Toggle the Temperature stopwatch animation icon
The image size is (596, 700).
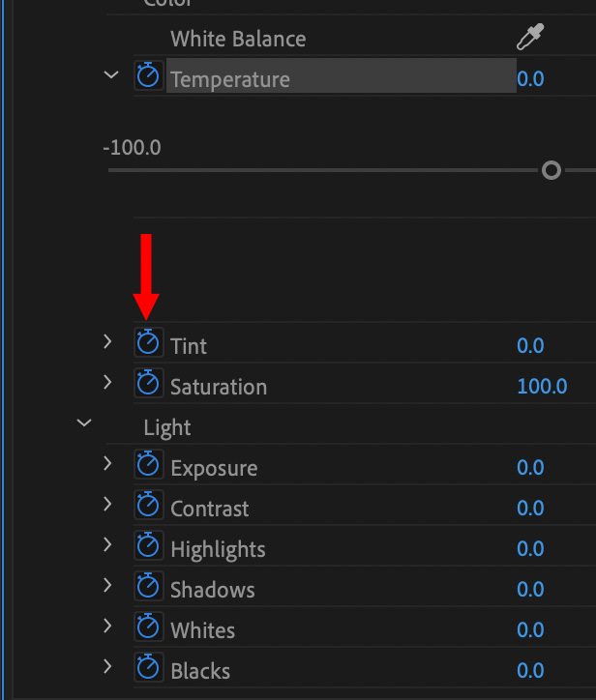click(148, 76)
